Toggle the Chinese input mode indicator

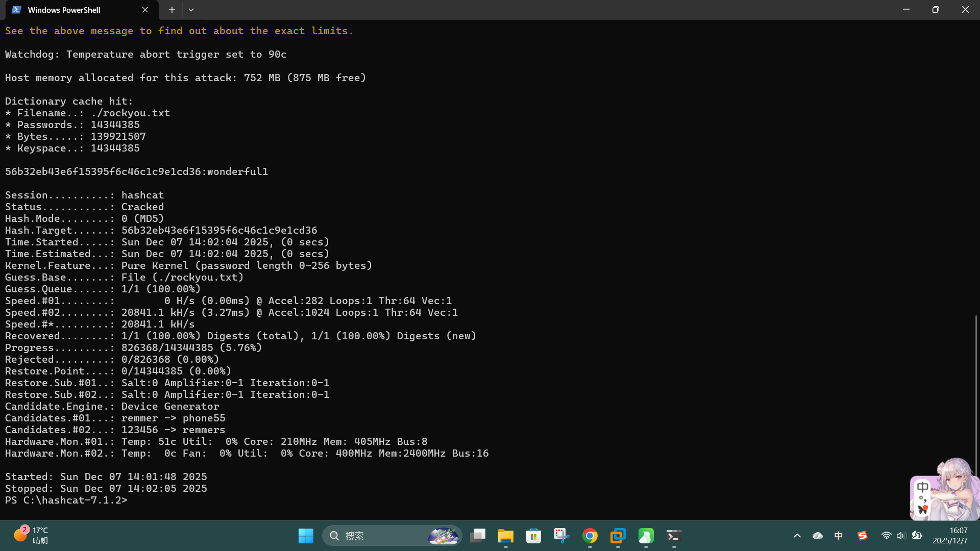click(839, 536)
